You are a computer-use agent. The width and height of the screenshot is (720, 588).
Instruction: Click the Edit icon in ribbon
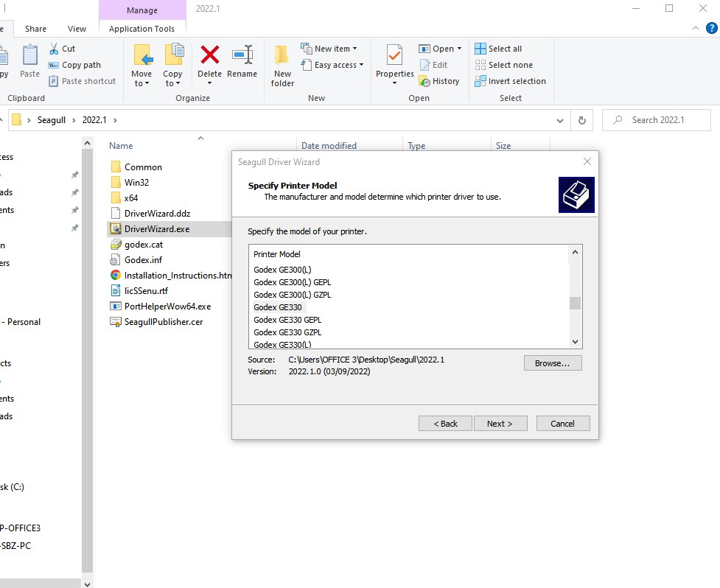click(424, 65)
